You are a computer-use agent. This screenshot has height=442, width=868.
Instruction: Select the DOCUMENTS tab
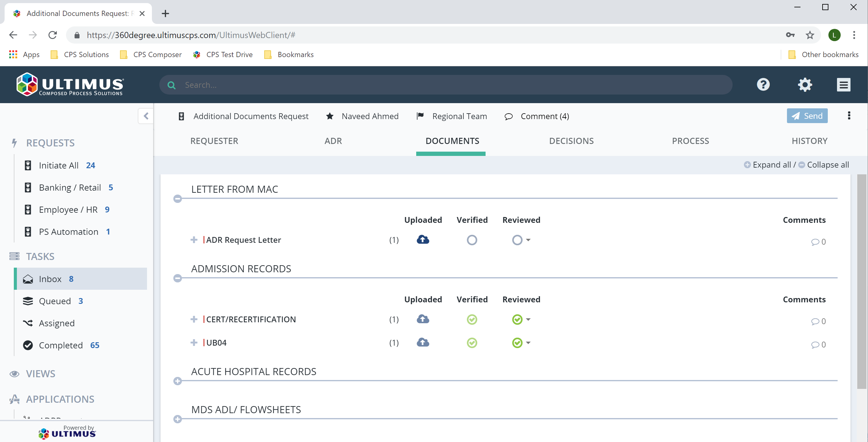(452, 141)
